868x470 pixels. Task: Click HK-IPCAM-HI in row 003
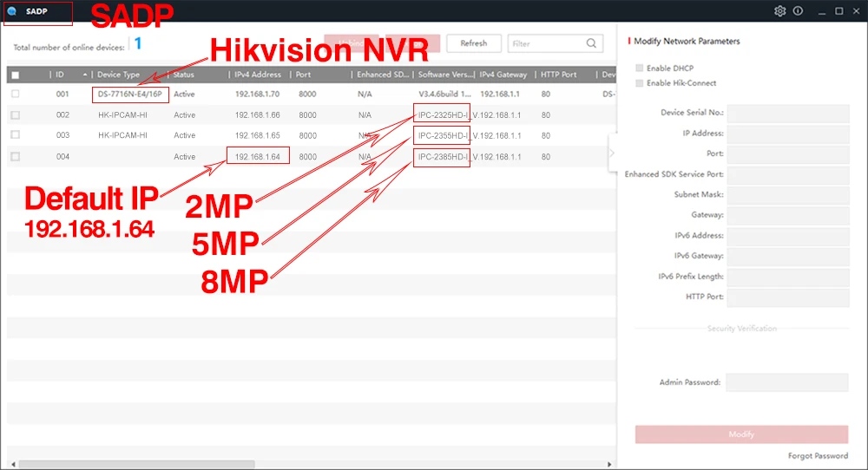tap(123, 135)
